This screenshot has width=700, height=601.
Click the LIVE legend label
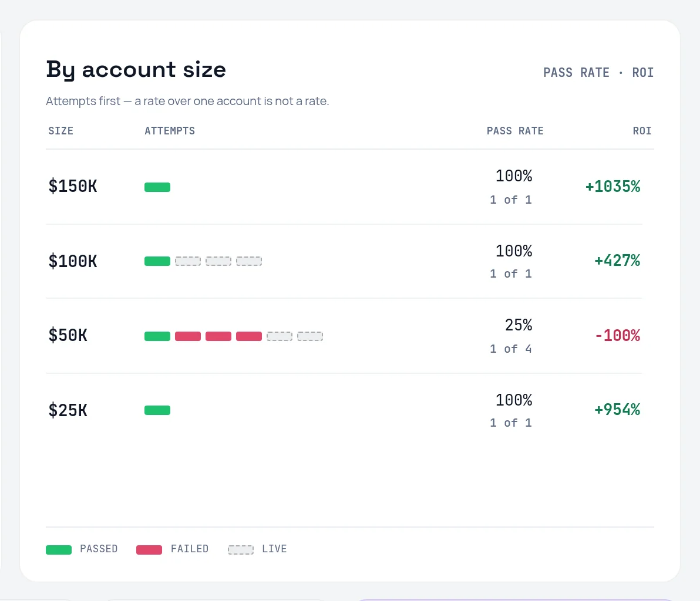(275, 549)
